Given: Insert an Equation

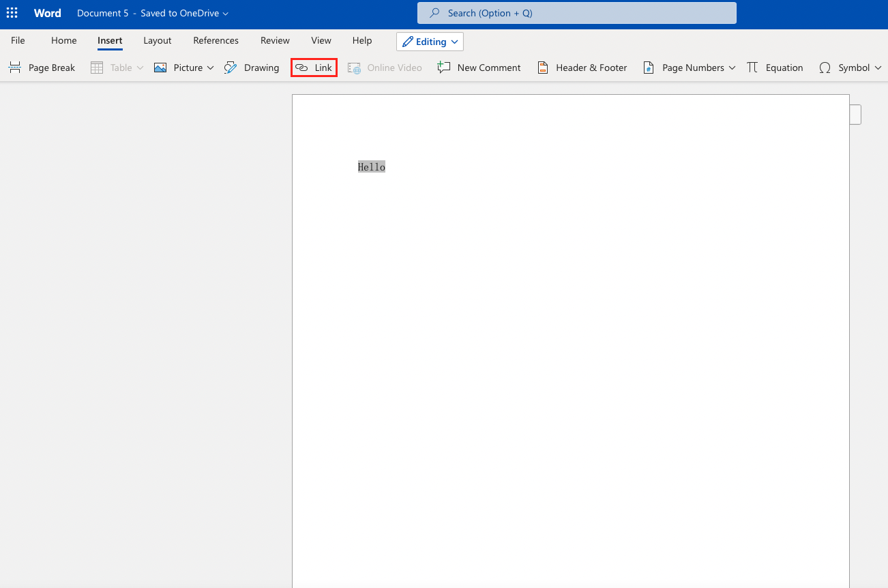Looking at the screenshot, I should click(x=775, y=68).
